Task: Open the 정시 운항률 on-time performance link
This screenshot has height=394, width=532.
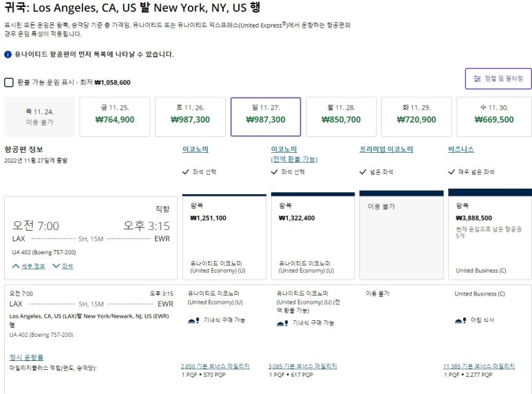Action: [26, 357]
